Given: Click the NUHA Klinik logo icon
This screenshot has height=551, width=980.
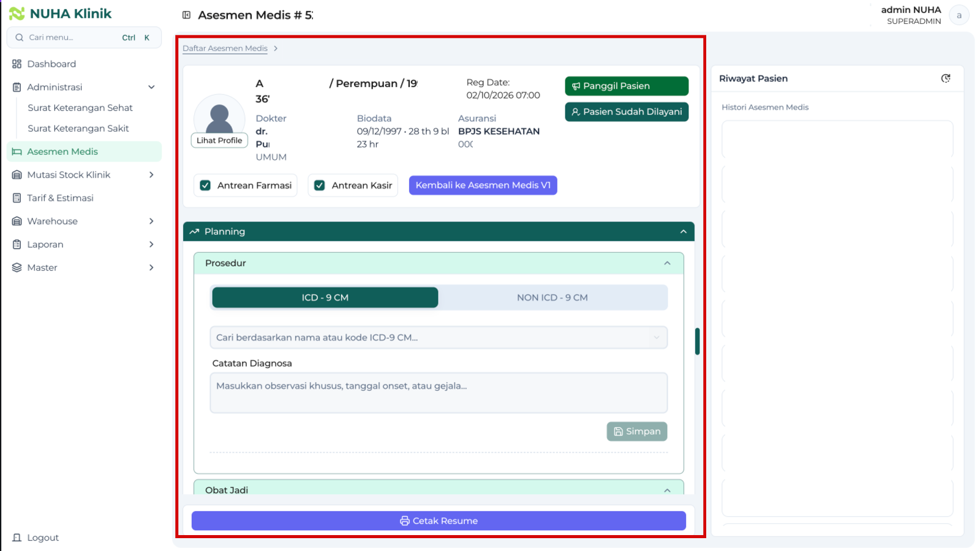Looking at the screenshot, I should click(x=17, y=13).
